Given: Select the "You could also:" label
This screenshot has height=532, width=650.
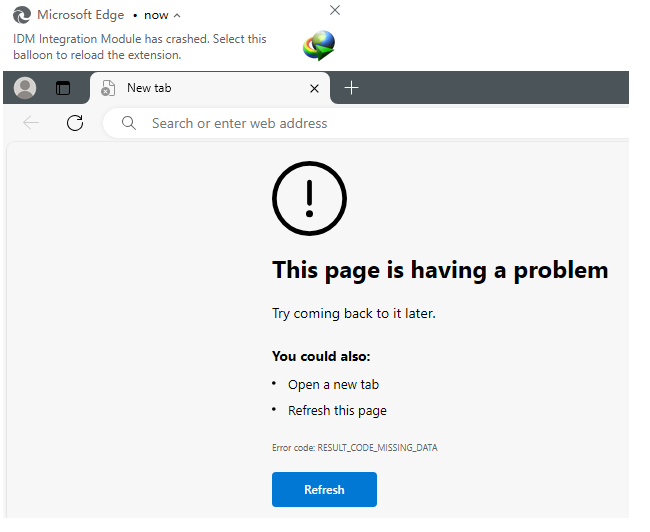Looking at the screenshot, I should pos(321,357).
